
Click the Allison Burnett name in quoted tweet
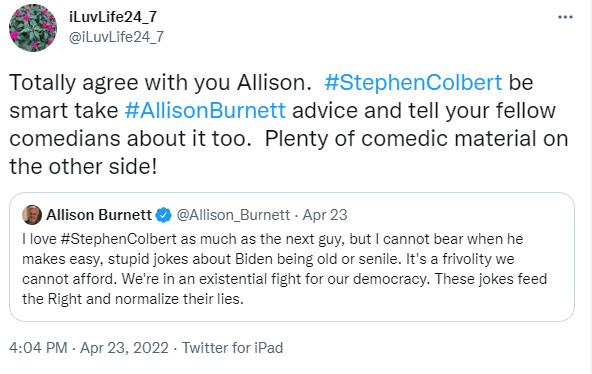pyautogui.click(x=99, y=215)
